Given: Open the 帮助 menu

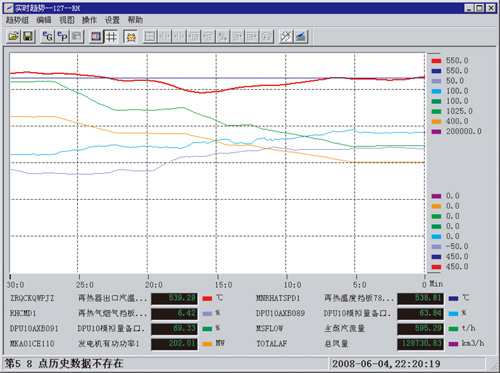Looking at the screenshot, I should pyautogui.click(x=135, y=20).
